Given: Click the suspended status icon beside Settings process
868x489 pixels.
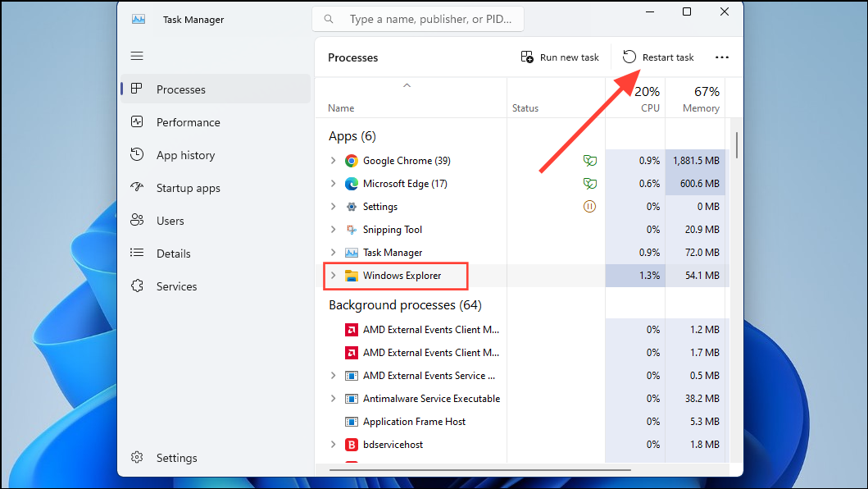Looking at the screenshot, I should pos(589,206).
